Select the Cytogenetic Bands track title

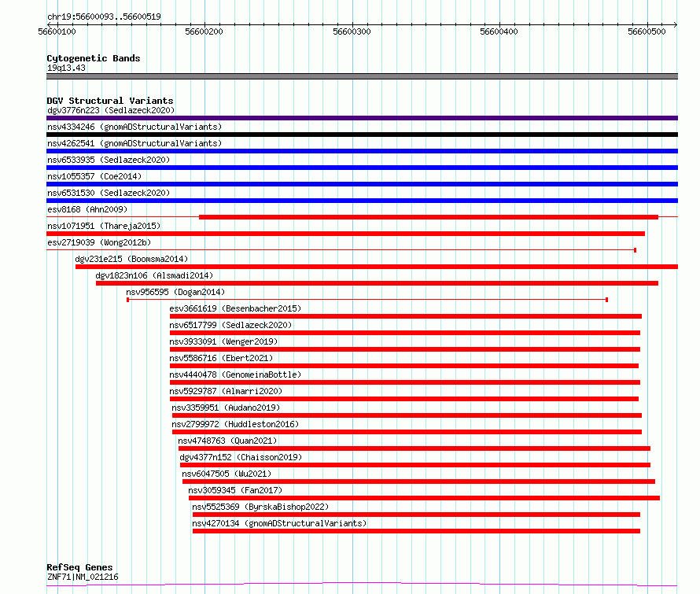(94, 58)
